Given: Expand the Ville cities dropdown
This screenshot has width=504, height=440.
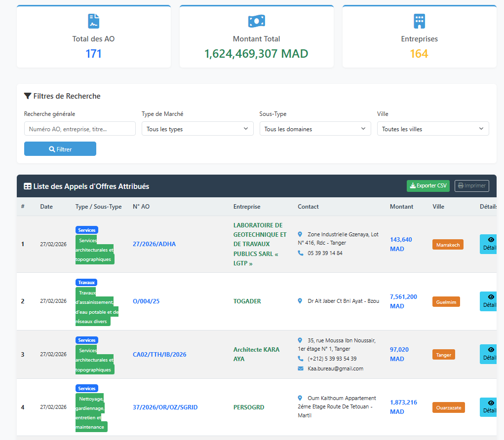Looking at the screenshot, I should [x=432, y=129].
